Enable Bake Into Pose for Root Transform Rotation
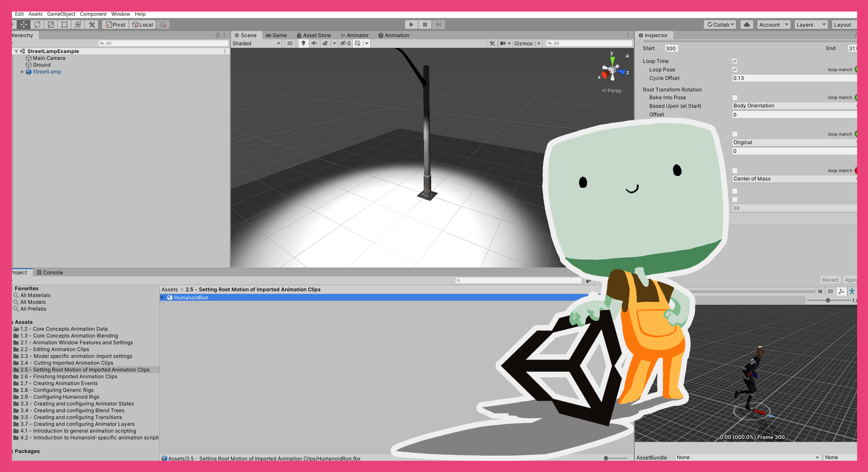Viewport: 868px width, 472px height. pyautogui.click(x=735, y=97)
